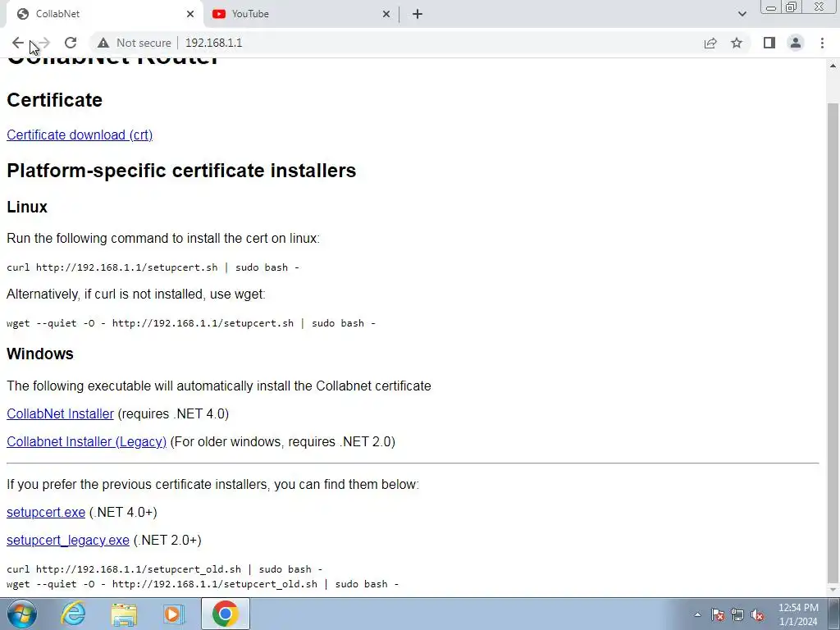Click the forward navigation arrow
The width and height of the screenshot is (840, 630).
point(44,43)
